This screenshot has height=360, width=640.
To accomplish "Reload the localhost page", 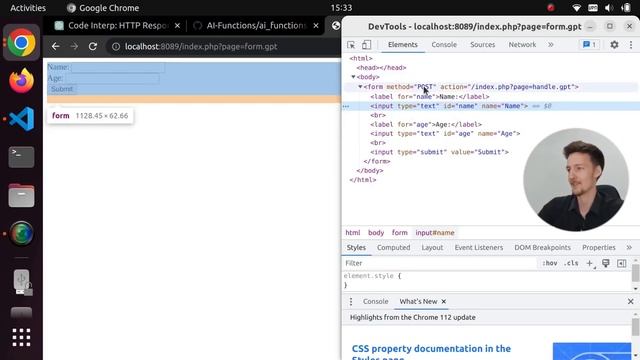I will [93, 47].
